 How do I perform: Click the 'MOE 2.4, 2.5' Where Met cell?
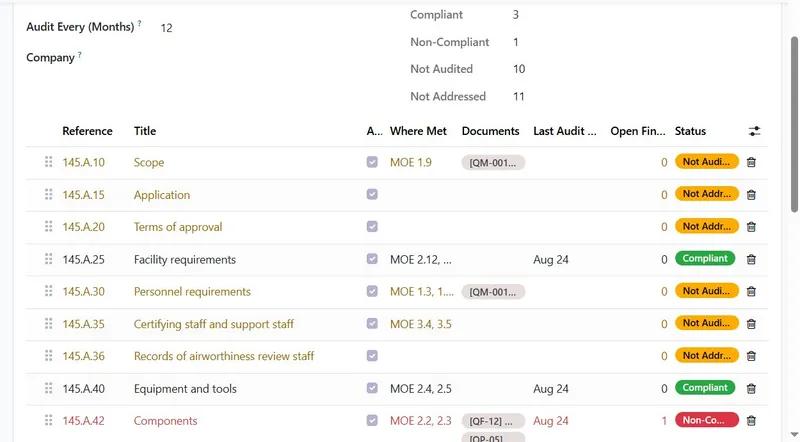point(421,389)
